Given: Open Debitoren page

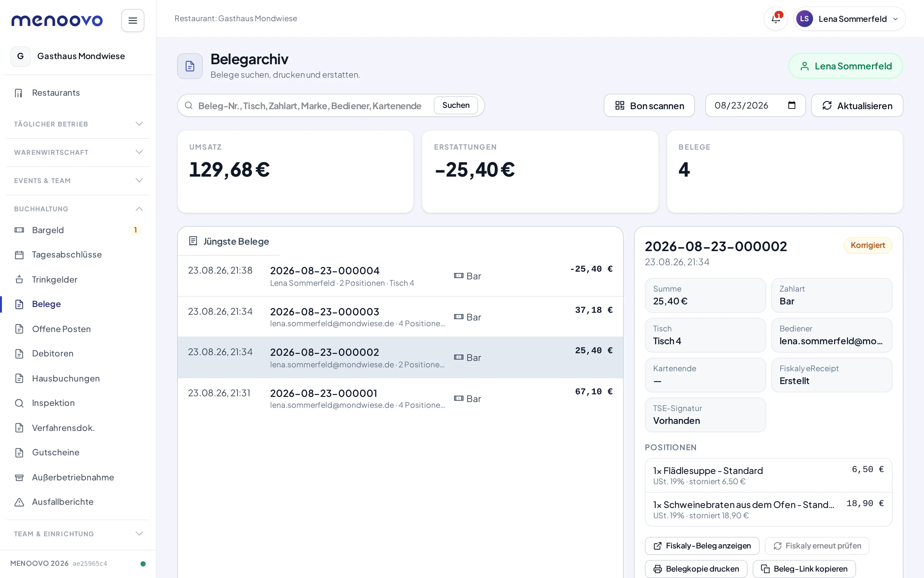Looking at the screenshot, I should coord(78,353).
